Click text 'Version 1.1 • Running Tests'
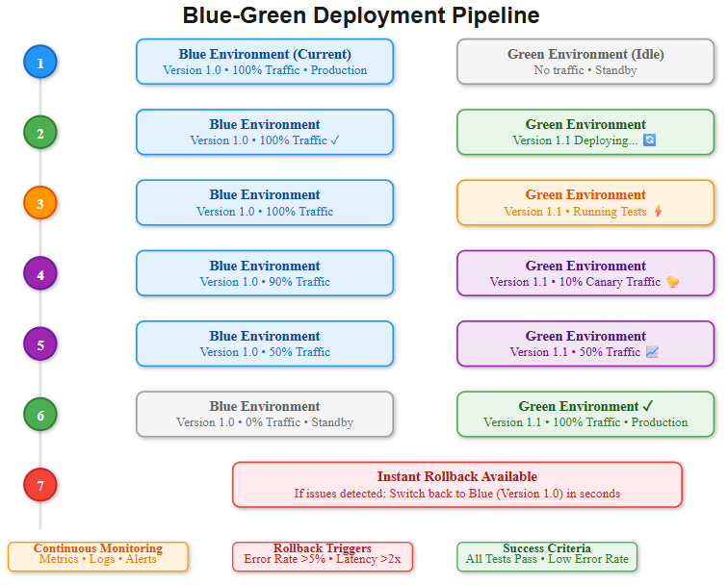The width and height of the screenshot is (728, 585). 575,212
